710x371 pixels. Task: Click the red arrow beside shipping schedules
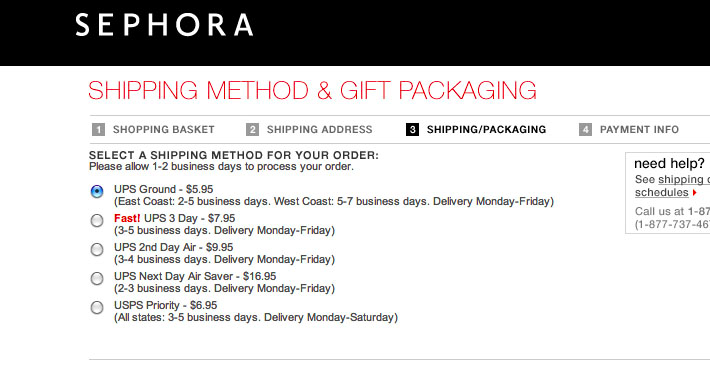(x=695, y=193)
